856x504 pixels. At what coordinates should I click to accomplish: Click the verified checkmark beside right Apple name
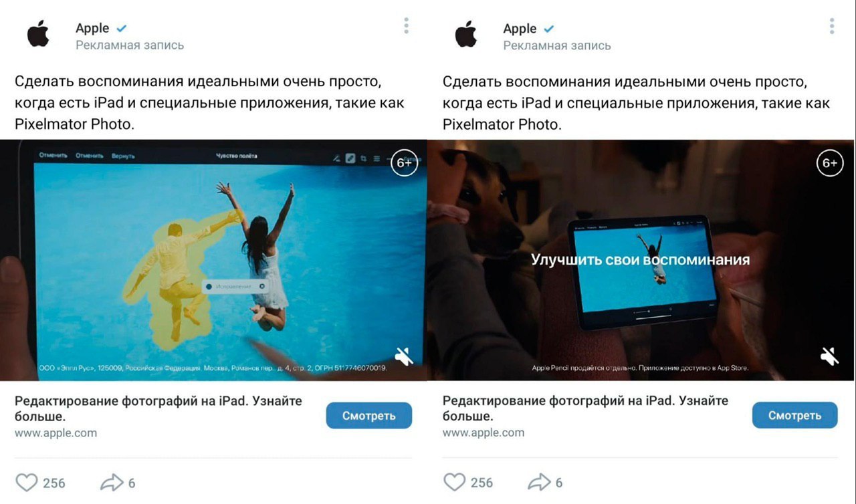pos(549,29)
